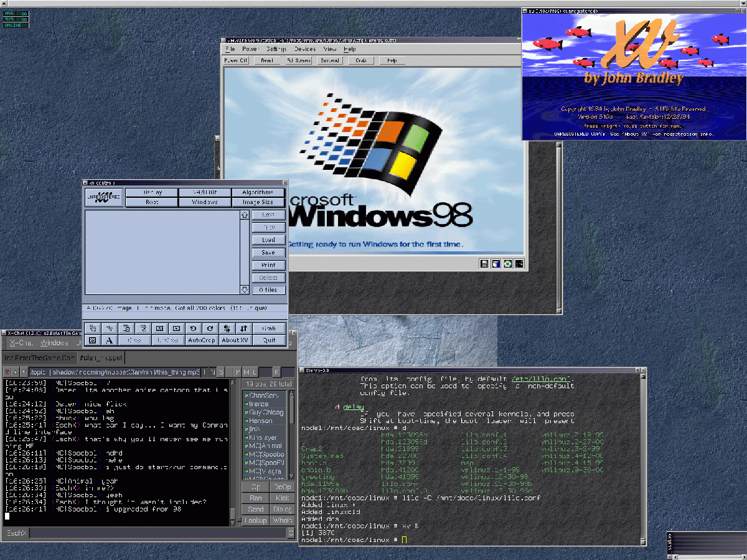This screenshot has width=747, height=560.
Task: Select user Henson in X-Chat user list
Action: [265, 421]
